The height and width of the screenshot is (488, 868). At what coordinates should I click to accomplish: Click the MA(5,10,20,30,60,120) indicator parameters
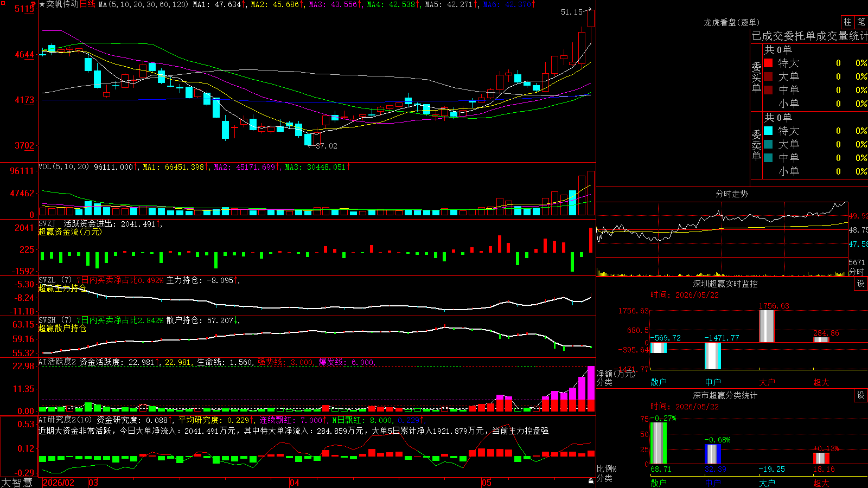pyautogui.click(x=143, y=4)
